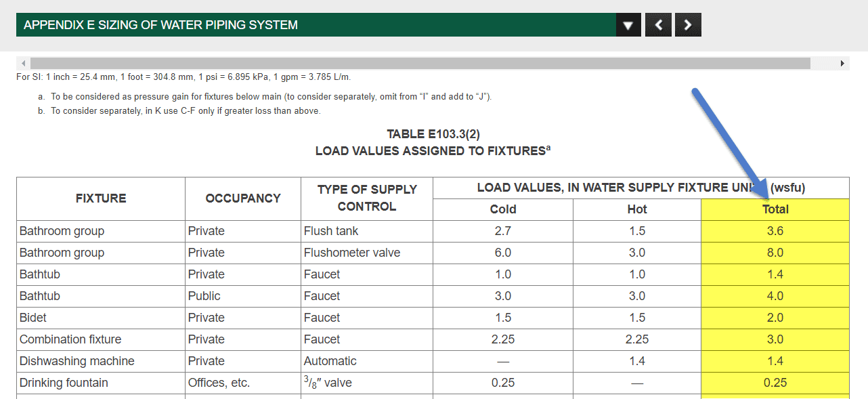Go to the next section chevron
Viewport: 868px width, 399px height.
[x=688, y=25]
